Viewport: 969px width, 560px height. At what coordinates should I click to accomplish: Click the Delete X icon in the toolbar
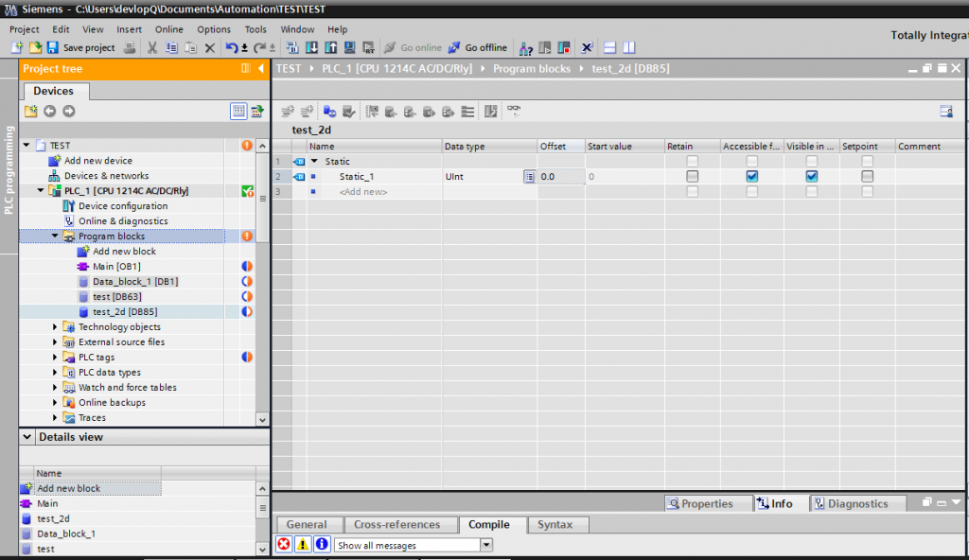pos(209,47)
